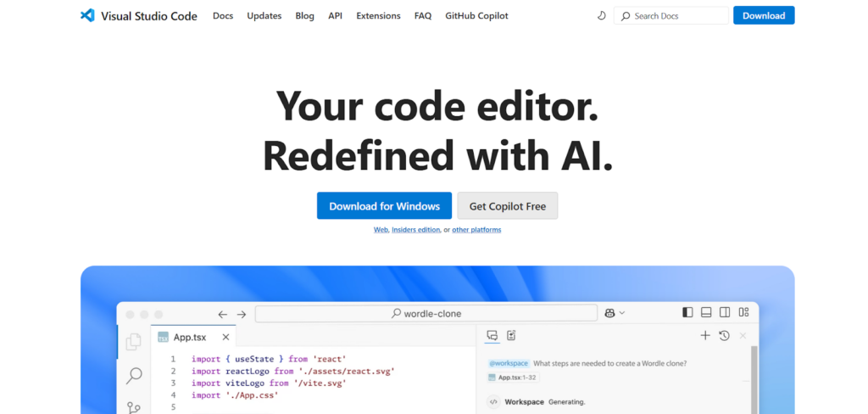Viewport: 868px width, 414px height.
Task: Open the Source Control icon in activity bar
Action: (x=133, y=407)
